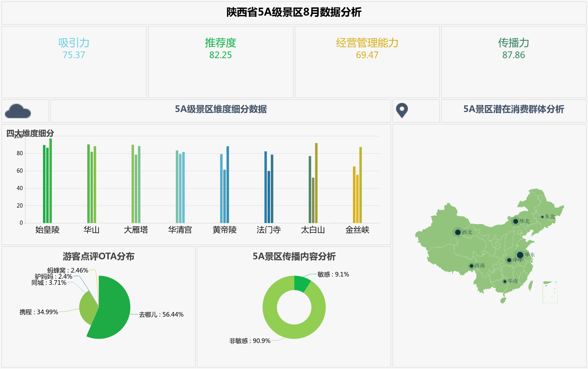588x369 pixels.
Task: Click the 东北 map marker dot
Action: tap(542, 217)
